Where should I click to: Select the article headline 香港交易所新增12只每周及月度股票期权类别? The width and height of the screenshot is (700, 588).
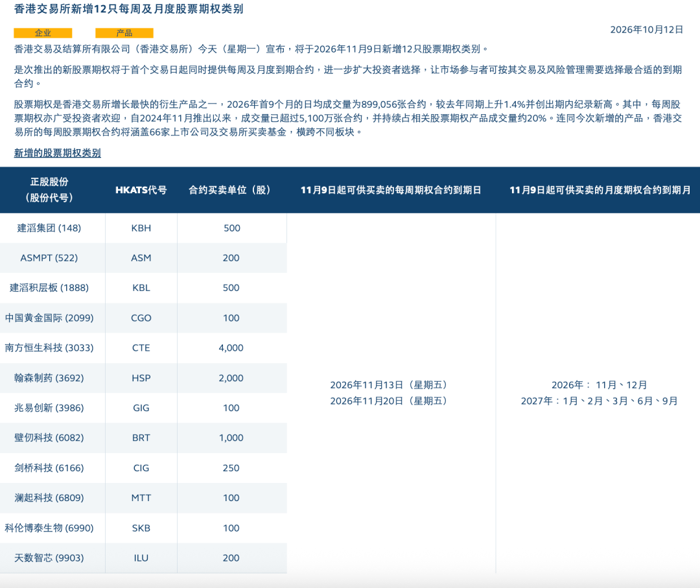[128, 9]
